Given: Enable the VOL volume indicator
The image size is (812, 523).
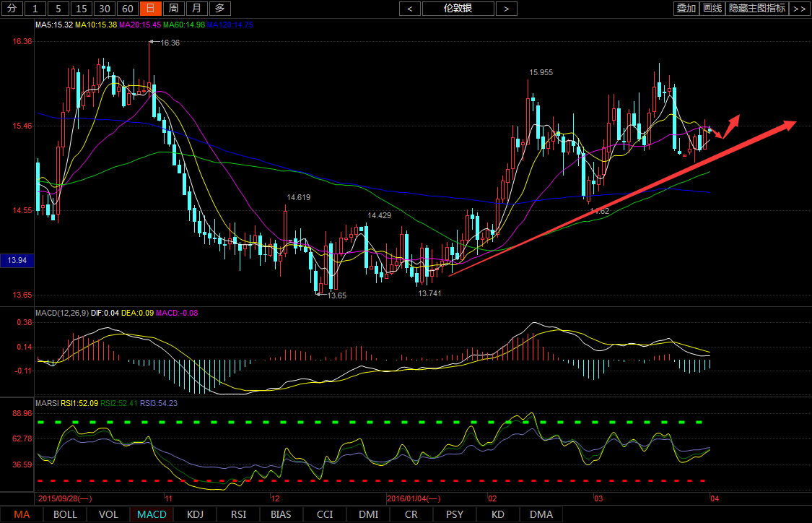Looking at the screenshot, I should 108,514.
